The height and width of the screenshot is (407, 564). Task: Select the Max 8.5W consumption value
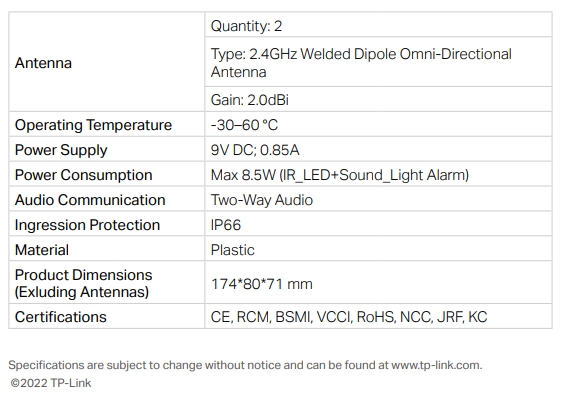pos(340,175)
